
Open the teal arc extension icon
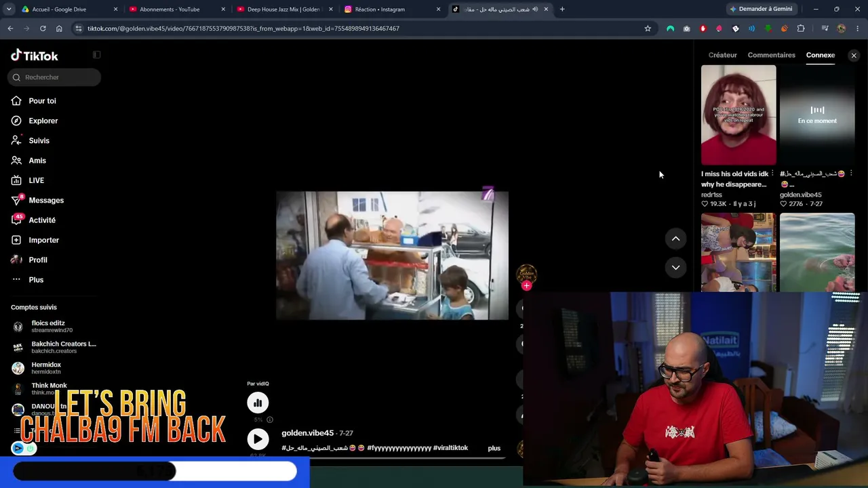click(670, 28)
